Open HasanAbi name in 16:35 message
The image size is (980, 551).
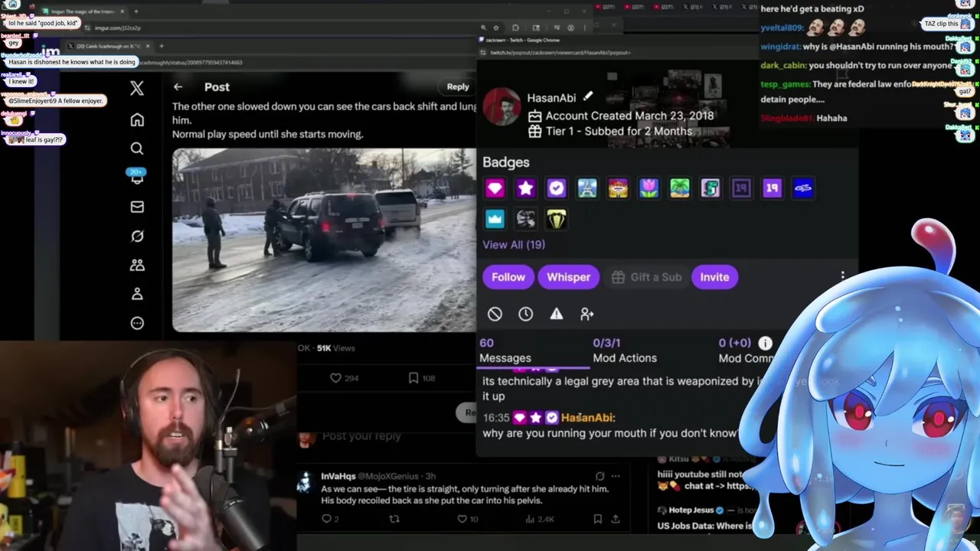click(x=587, y=418)
